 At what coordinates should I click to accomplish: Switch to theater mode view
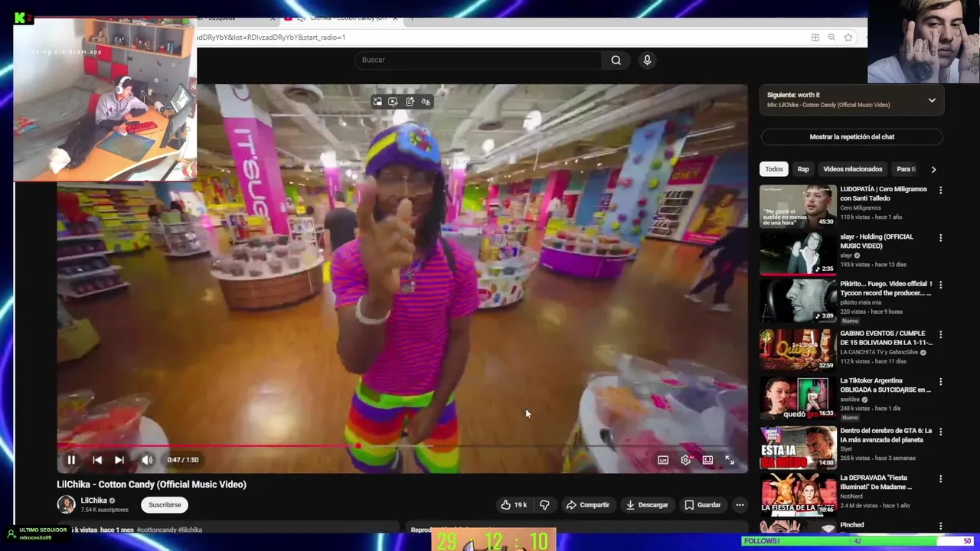click(707, 460)
